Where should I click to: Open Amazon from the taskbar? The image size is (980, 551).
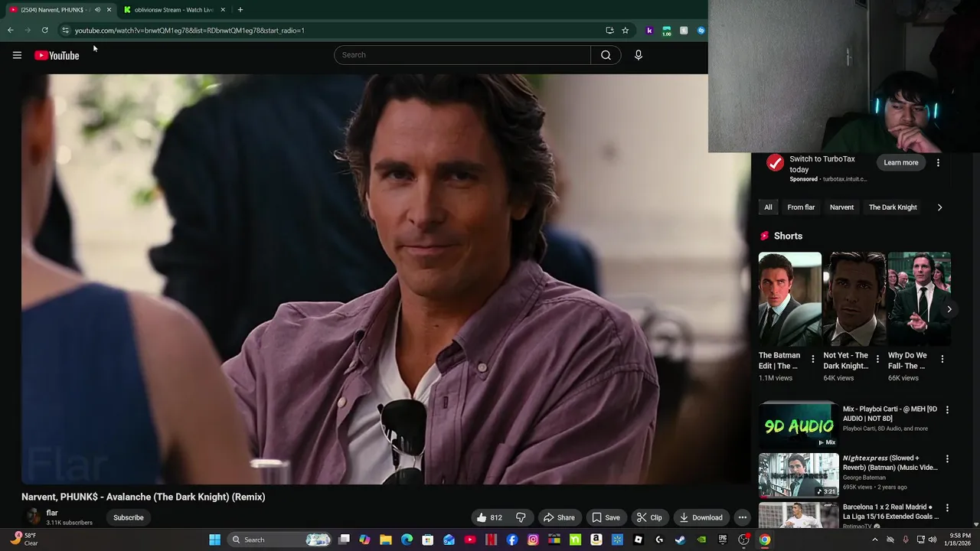tap(596, 540)
